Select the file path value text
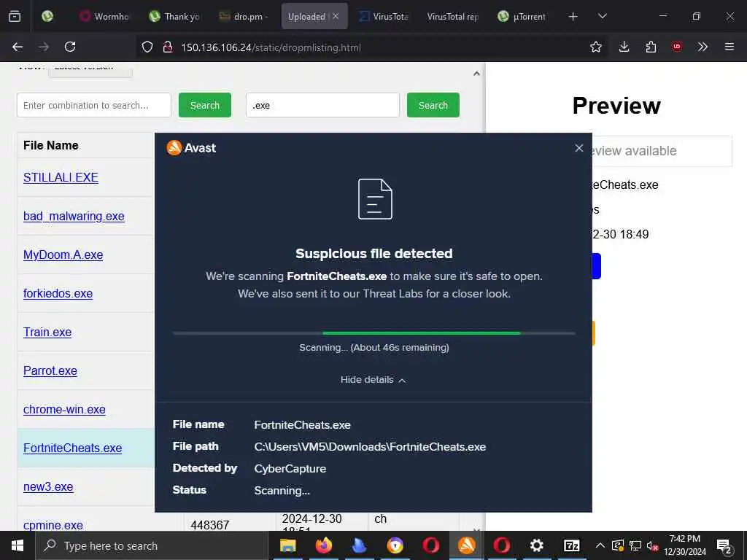This screenshot has height=560, width=747. tap(370, 447)
